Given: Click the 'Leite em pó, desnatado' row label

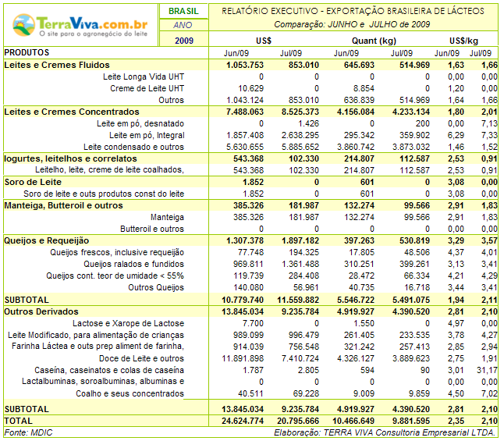Looking at the screenshot, I should coord(140,124).
